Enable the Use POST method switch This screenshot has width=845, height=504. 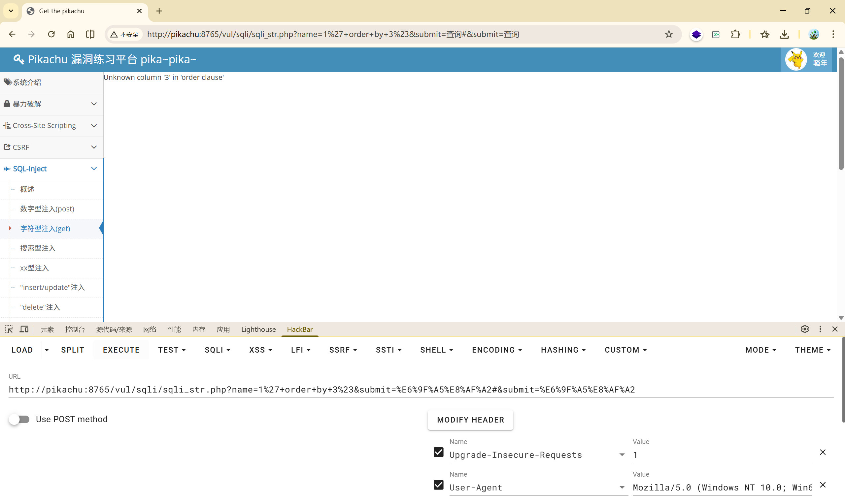(19, 420)
